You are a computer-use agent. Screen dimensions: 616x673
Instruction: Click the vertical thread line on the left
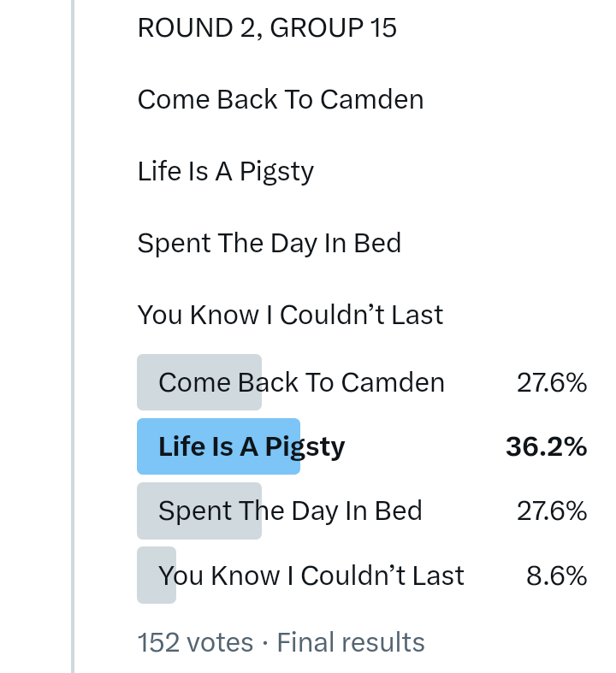point(73,342)
